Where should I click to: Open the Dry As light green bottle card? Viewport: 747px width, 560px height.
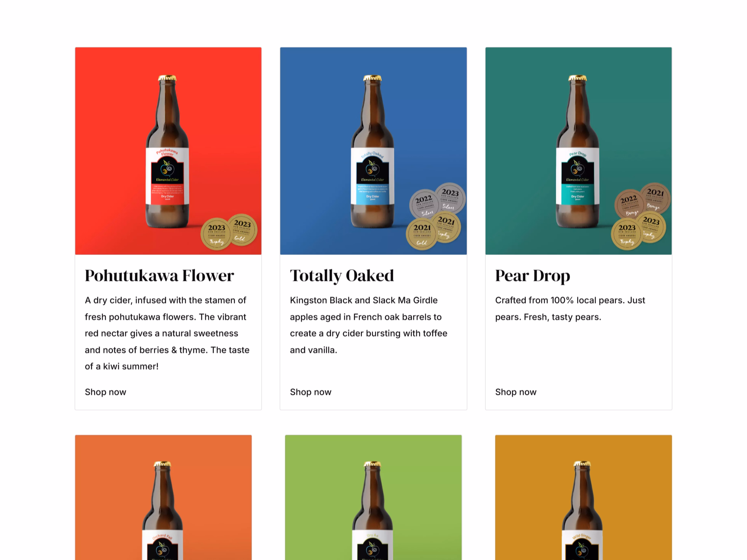373,497
